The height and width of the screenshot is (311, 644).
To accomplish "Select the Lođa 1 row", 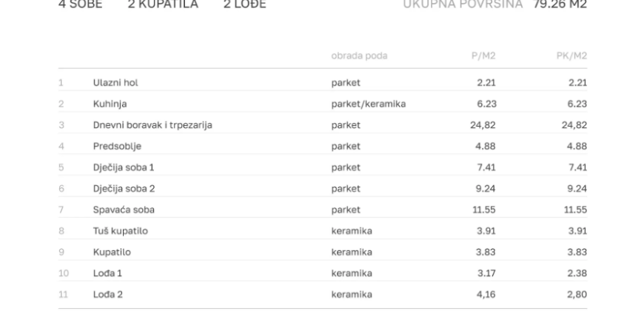I will [x=323, y=273].
